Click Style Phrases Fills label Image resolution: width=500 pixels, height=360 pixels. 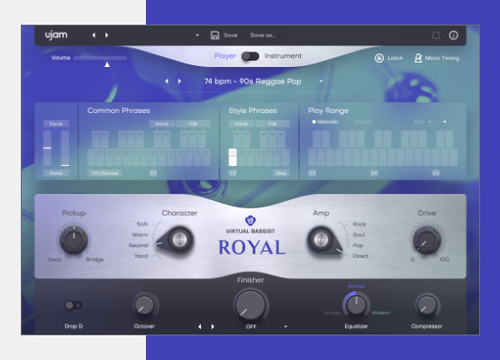(272, 124)
